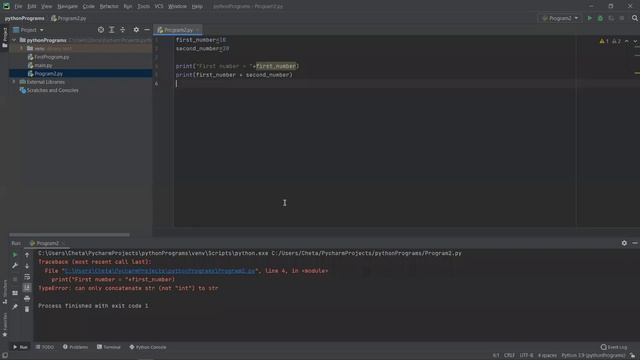
Task: Click the wrench icon in Run panel
Action: (15, 266)
